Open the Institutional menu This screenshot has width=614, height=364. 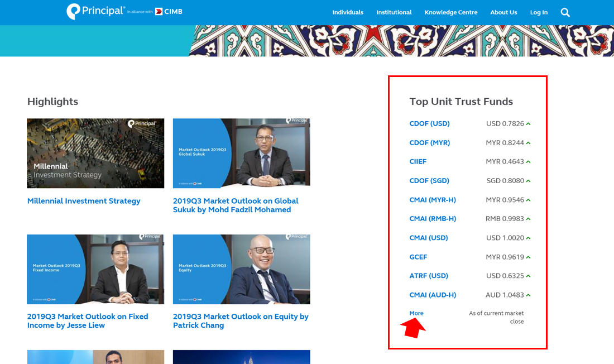pyautogui.click(x=394, y=12)
